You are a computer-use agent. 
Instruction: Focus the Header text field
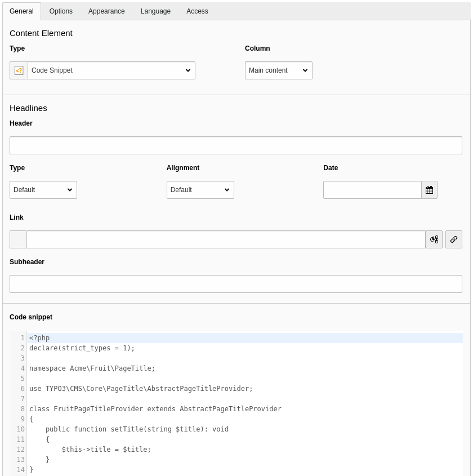235,145
